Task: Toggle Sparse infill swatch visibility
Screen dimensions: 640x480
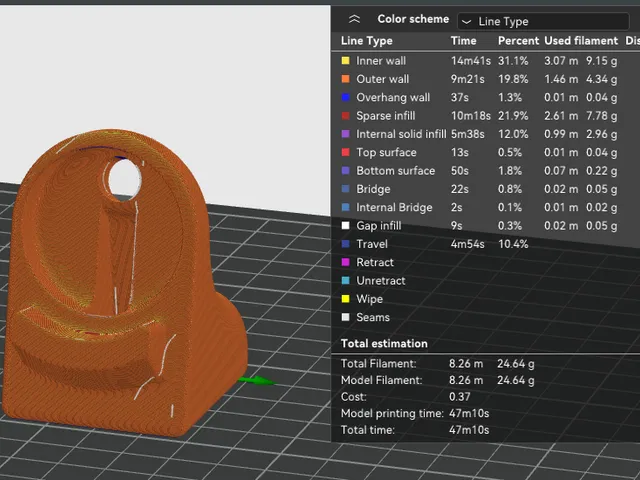Action: pyautogui.click(x=345, y=116)
